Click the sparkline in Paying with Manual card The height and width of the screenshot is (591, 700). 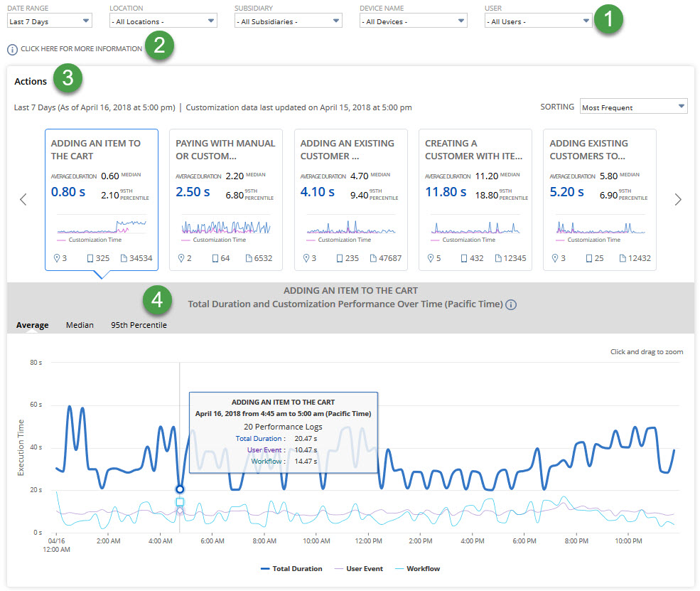[x=226, y=227]
